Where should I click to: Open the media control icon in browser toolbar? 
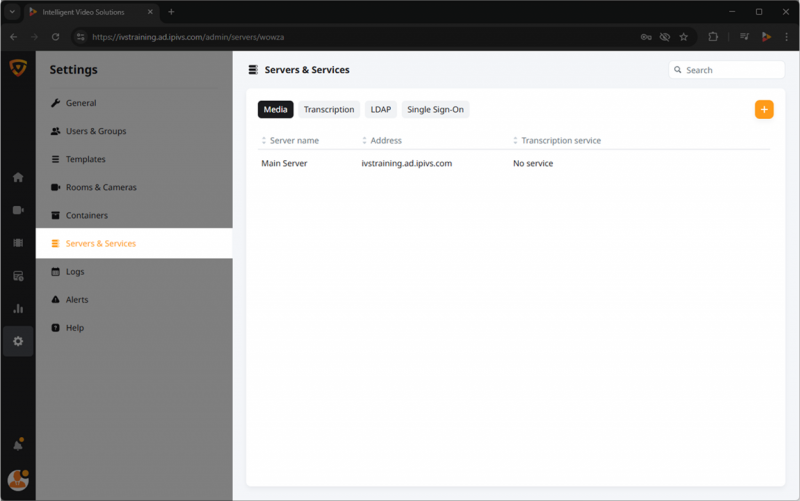pyautogui.click(x=744, y=37)
